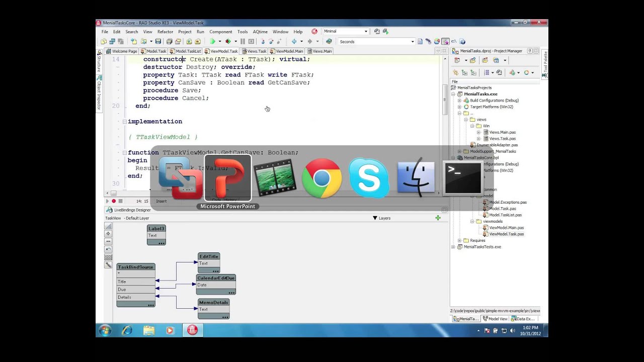The height and width of the screenshot is (362, 644).
Task: Open the Component menu
Action: 221,32
